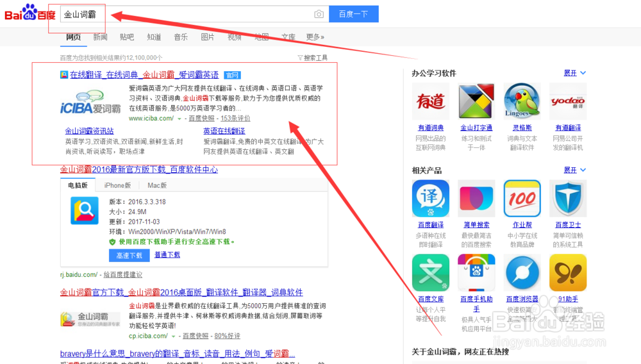The width and height of the screenshot is (641, 364).
Task: Open camera image search icon
Action: 319,14
